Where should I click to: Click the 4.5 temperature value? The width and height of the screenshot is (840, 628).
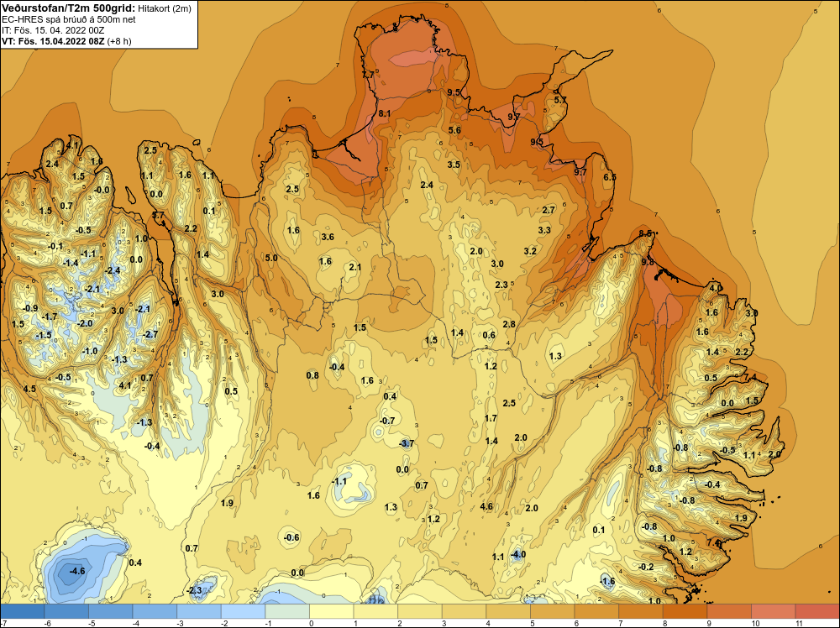tap(29, 389)
